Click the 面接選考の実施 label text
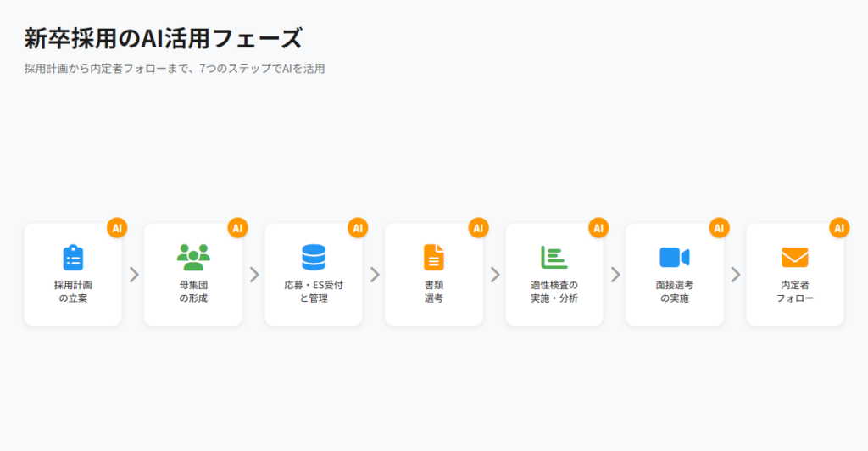Image resolution: width=868 pixels, height=451 pixels. (x=675, y=292)
